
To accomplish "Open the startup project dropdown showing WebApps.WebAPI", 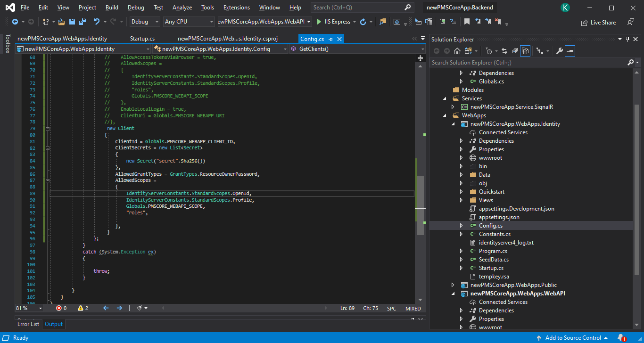I will pyautogui.click(x=264, y=22).
